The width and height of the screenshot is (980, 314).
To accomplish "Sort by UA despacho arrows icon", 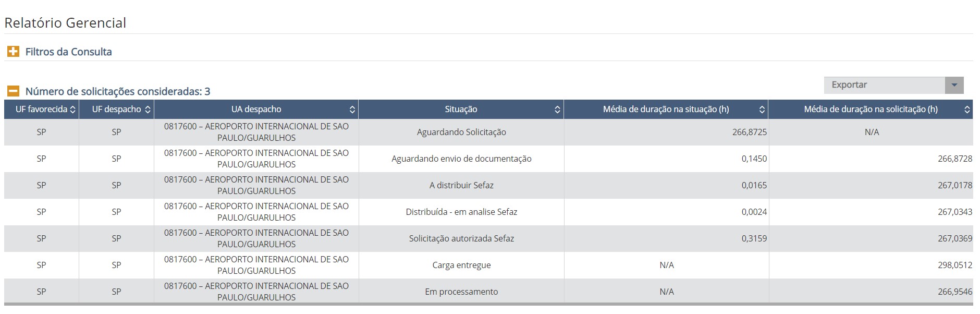I will click(352, 110).
